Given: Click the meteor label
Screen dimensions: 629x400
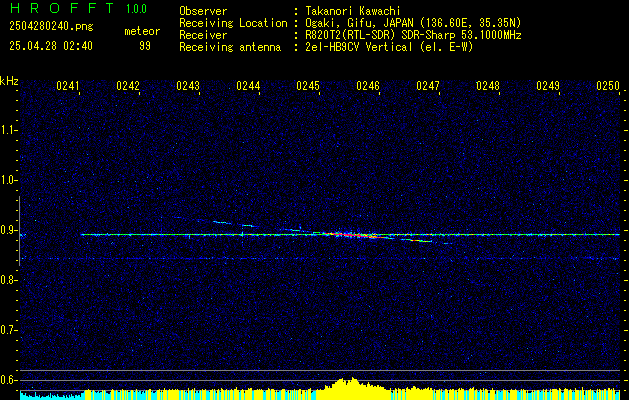Looking at the screenshot, I should click(x=142, y=31).
